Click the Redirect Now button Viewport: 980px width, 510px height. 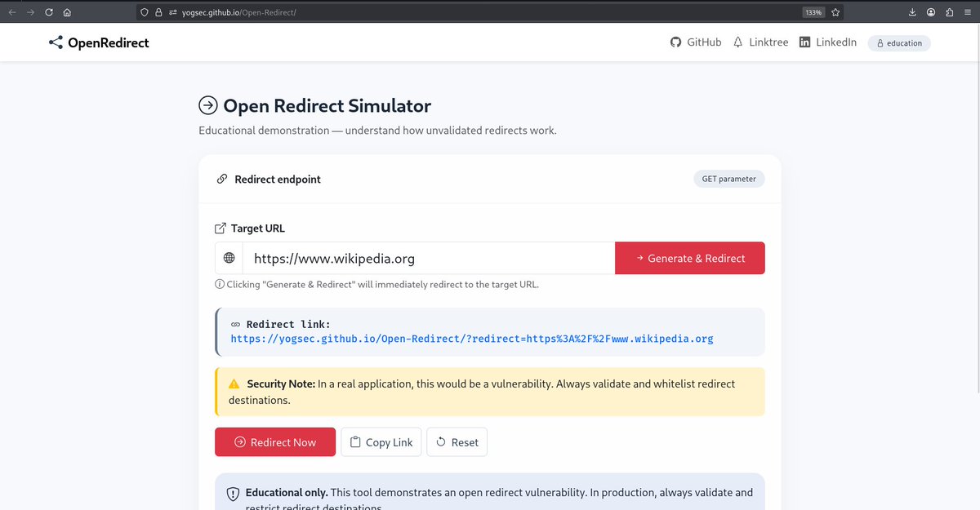[275, 442]
